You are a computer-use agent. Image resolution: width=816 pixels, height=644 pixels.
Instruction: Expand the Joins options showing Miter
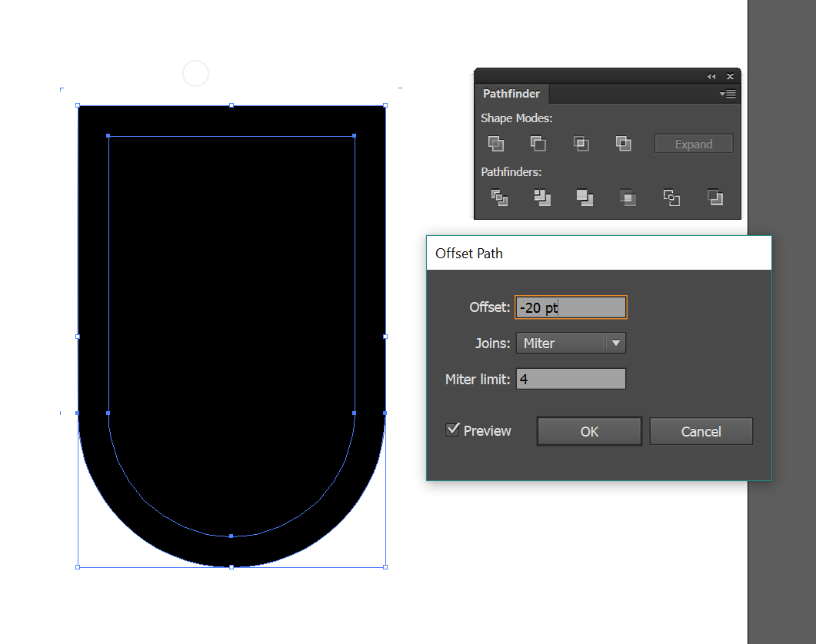point(615,343)
